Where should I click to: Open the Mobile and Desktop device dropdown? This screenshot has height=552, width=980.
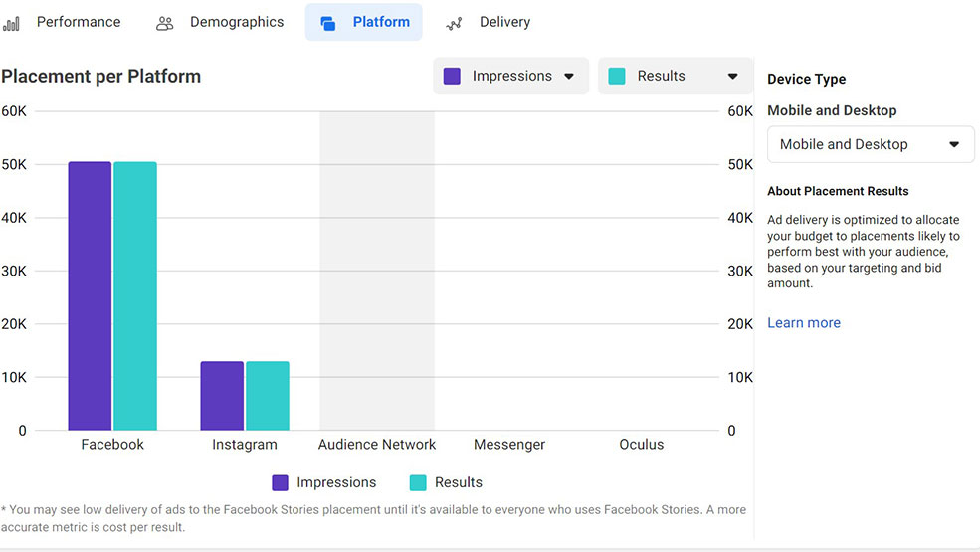871,144
